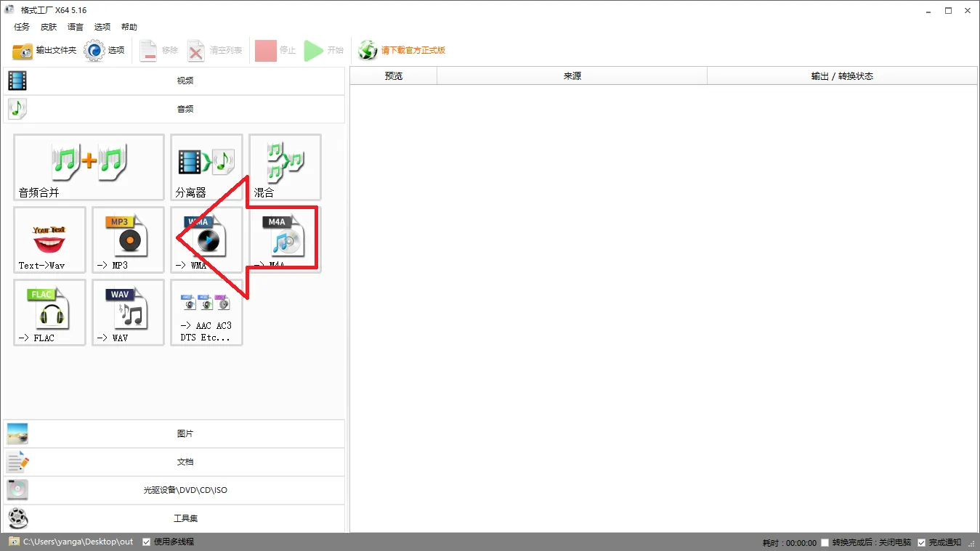Click the 来源 column header
The height and width of the screenshot is (551, 980).
[572, 76]
